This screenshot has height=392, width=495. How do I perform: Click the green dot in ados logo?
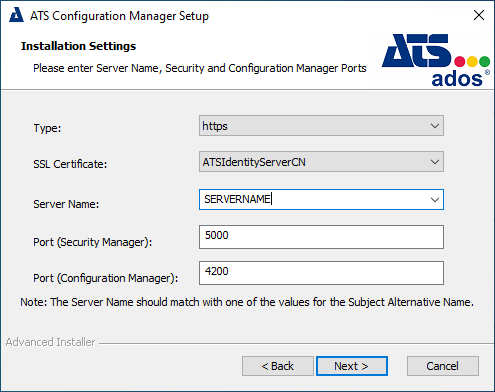tap(484, 62)
